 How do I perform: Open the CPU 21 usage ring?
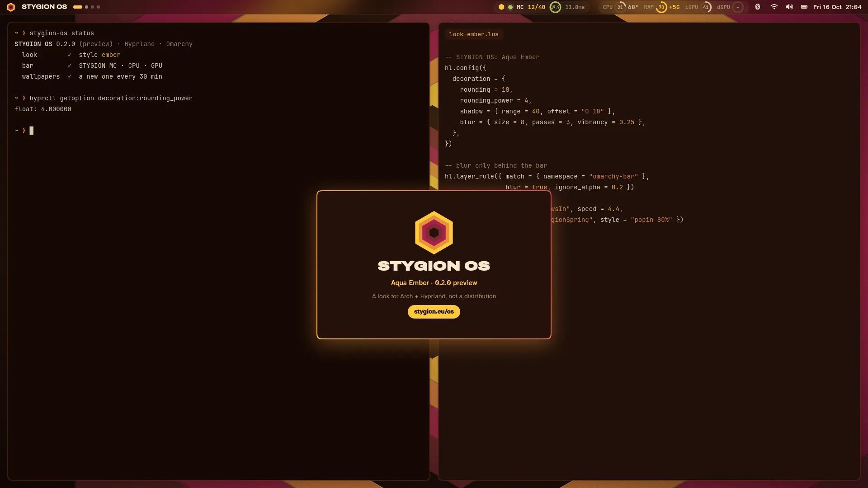pyautogui.click(x=620, y=7)
